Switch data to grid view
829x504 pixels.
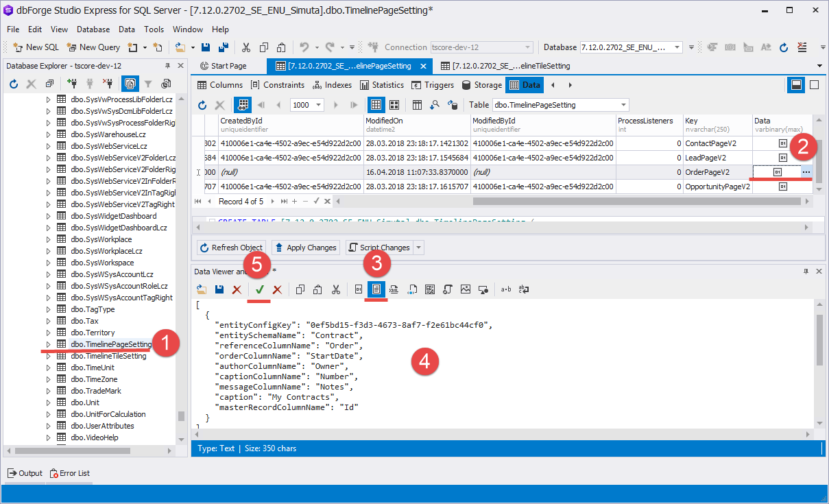[x=376, y=105]
